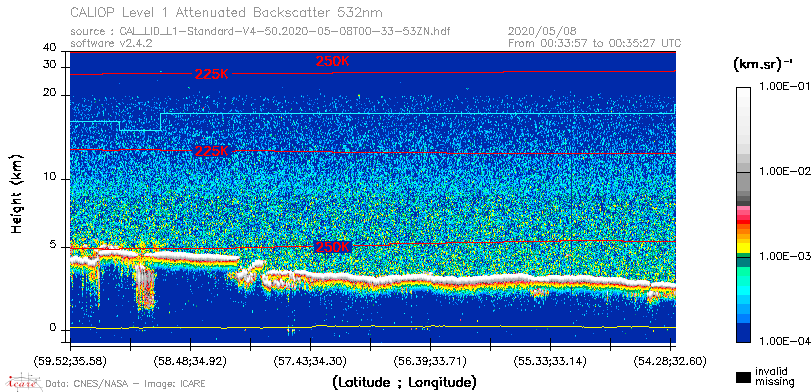Click the '(km.sr)-1' unit label
The width and height of the screenshot is (811, 392).
tap(763, 65)
